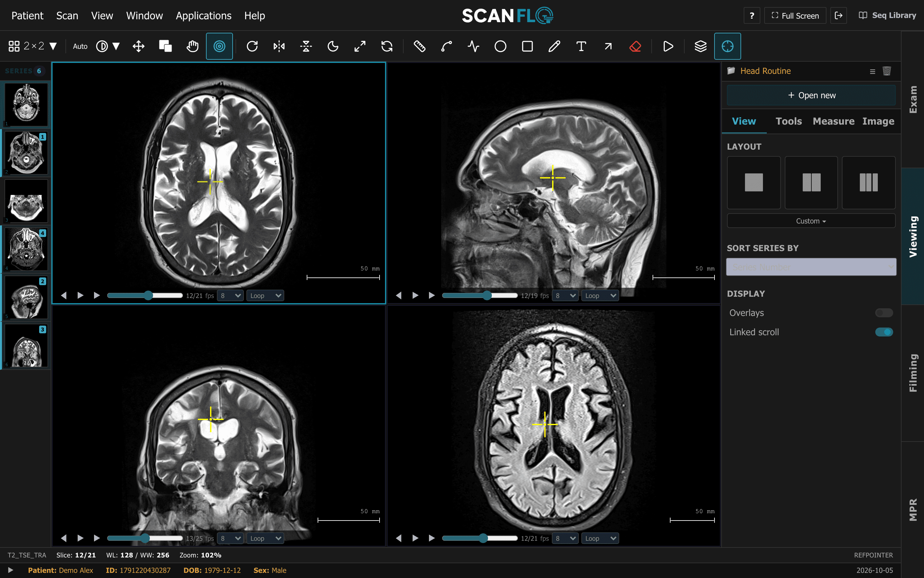Open the Custom layout dropdown

coord(811,221)
